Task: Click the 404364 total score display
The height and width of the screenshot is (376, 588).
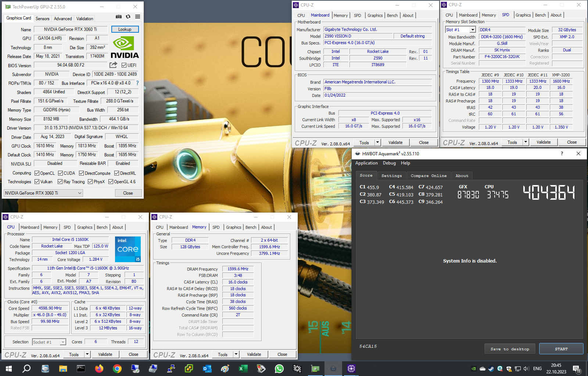Action: coord(549,192)
